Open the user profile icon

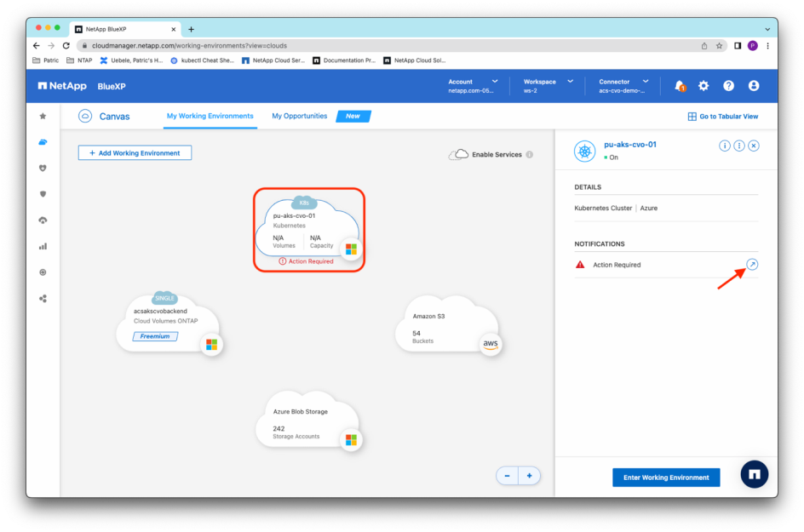754,86
